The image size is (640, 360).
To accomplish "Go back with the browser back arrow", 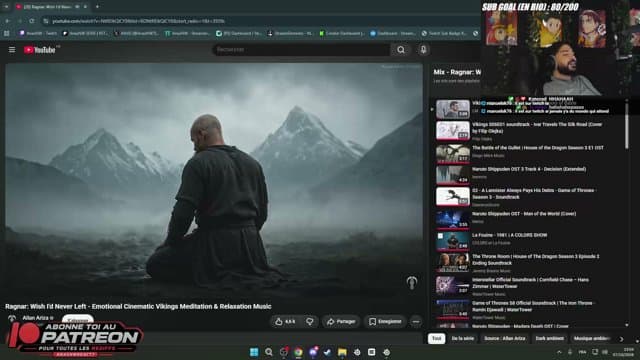I will pyautogui.click(x=7, y=21).
